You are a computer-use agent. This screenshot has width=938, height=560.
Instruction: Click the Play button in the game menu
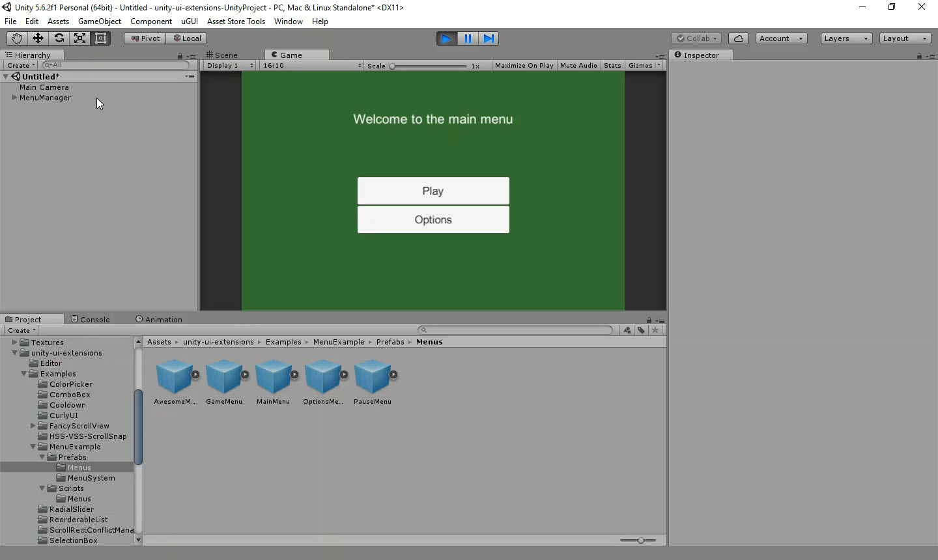point(433,191)
